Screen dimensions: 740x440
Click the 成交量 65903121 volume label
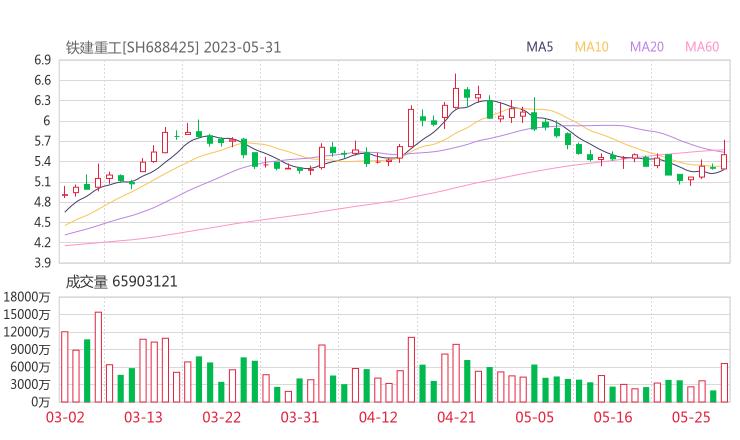[x=121, y=282]
